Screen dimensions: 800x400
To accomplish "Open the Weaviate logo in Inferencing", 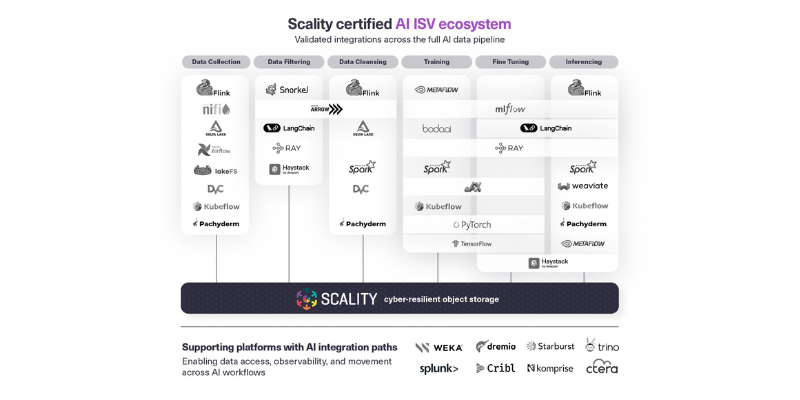I will pyautogui.click(x=583, y=186).
